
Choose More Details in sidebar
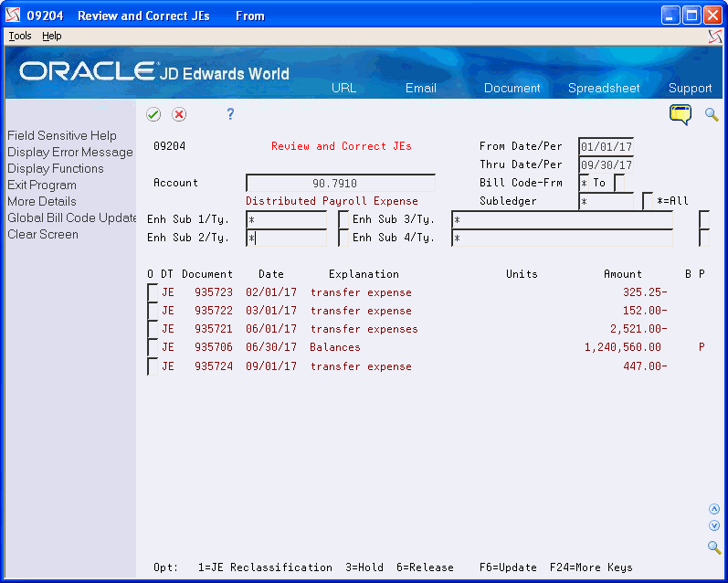click(x=42, y=201)
